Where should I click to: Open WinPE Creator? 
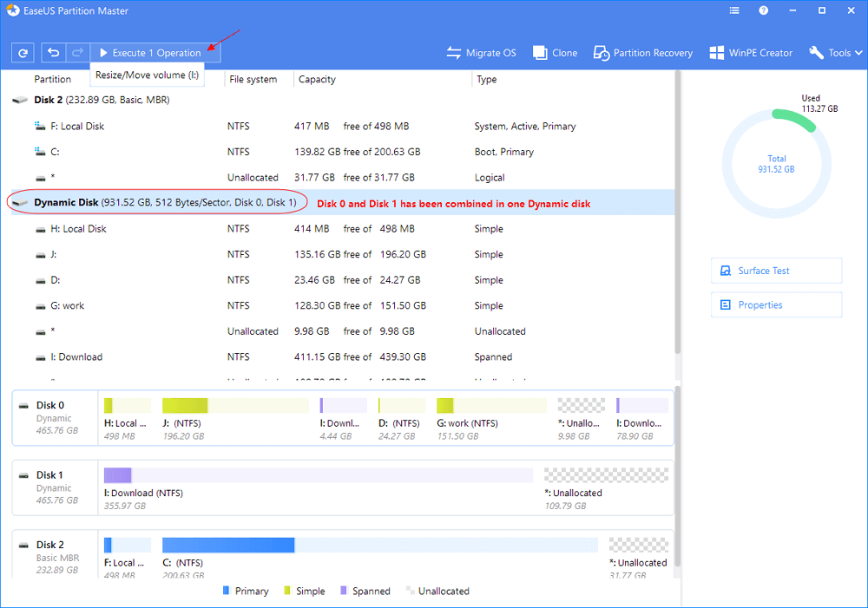751,53
